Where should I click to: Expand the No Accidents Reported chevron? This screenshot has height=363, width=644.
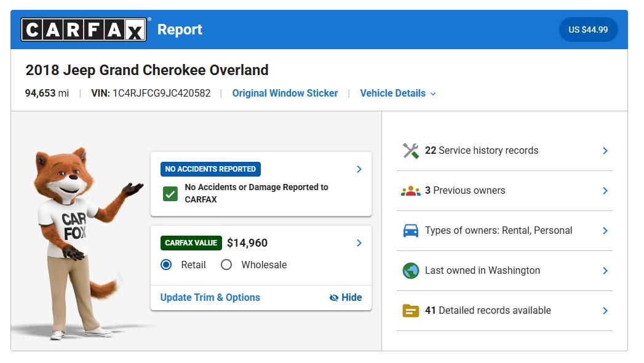pos(359,169)
